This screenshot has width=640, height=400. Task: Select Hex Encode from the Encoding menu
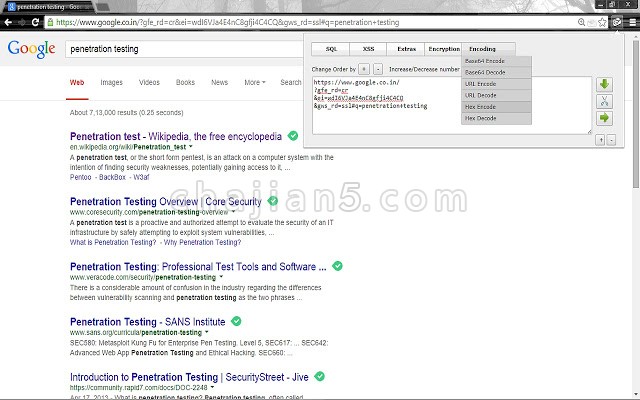click(496, 107)
